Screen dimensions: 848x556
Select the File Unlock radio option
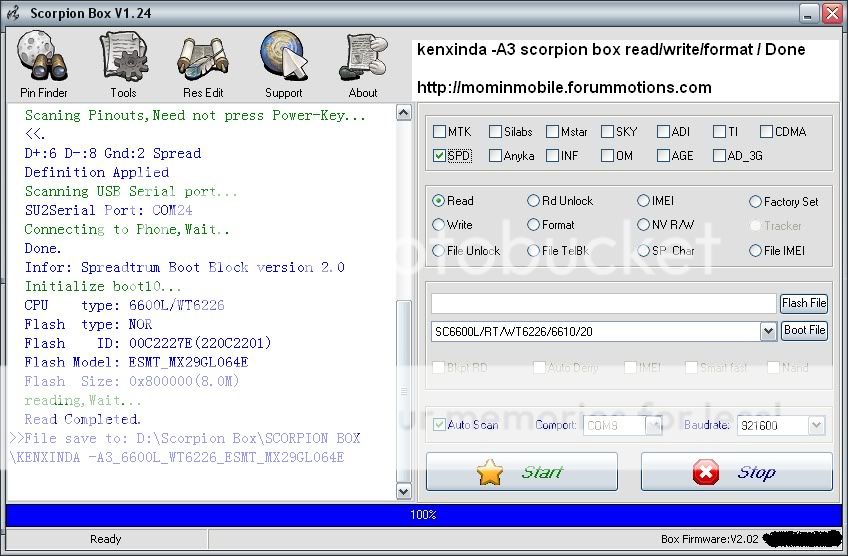click(438, 250)
